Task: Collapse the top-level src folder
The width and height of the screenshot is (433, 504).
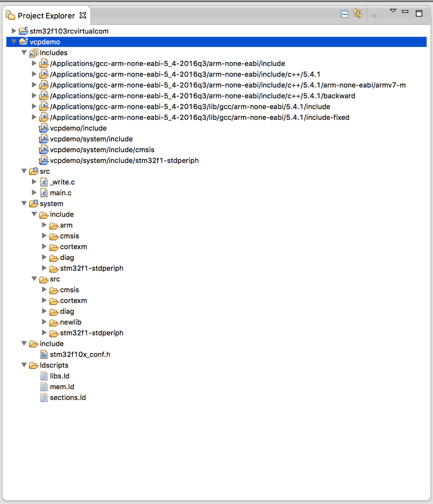Action: point(24,171)
